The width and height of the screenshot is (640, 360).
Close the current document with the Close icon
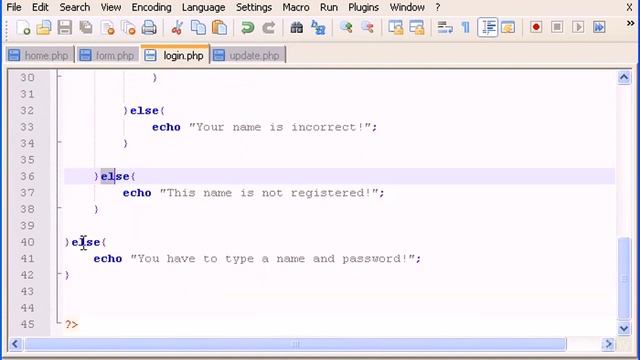[107, 28]
